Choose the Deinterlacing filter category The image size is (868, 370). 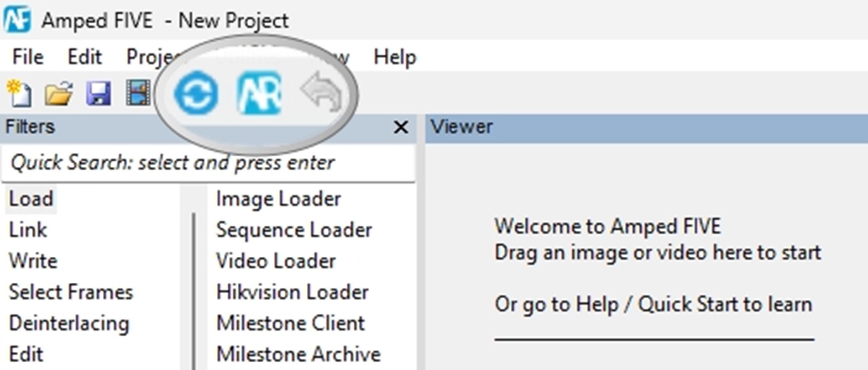67,323
